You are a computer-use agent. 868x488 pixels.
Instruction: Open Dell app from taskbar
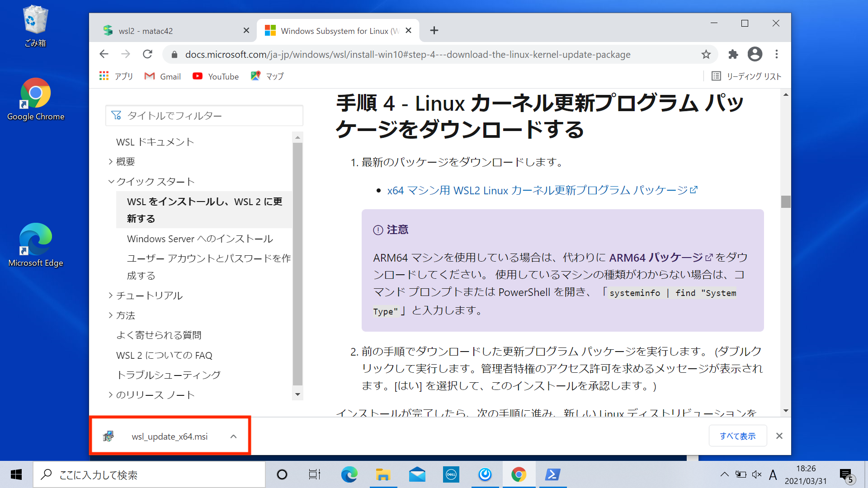pos(451,474)
